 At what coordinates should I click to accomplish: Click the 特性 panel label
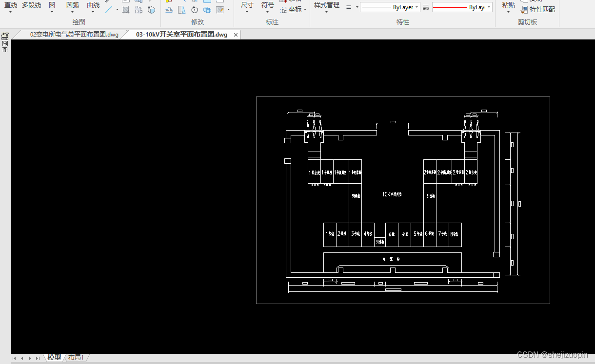pyautogui.click(x=403, y=22)
